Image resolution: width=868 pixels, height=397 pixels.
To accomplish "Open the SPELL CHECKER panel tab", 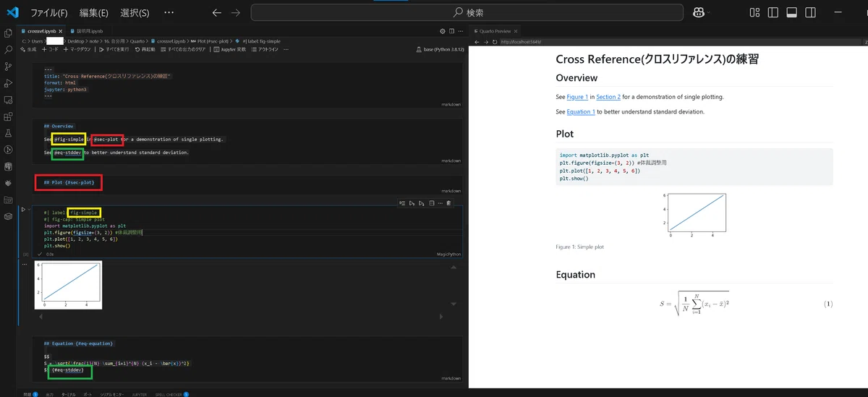I will 171,394.
